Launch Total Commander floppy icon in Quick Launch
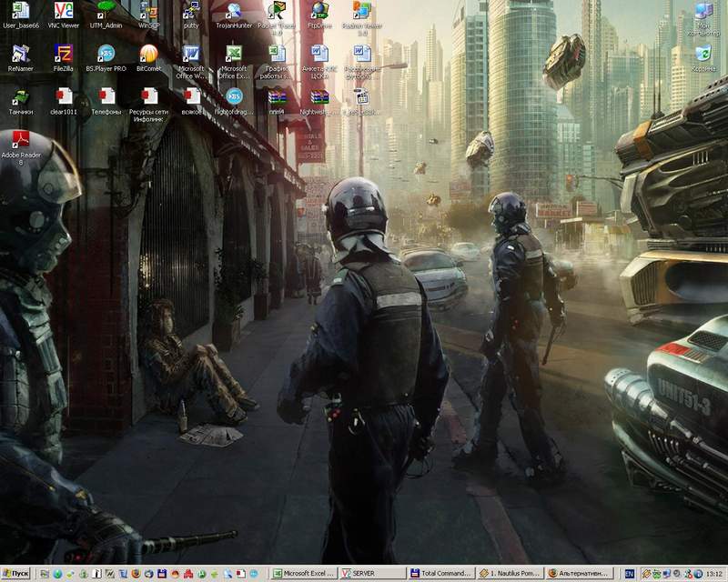728x582 pixels. point(162,574)
